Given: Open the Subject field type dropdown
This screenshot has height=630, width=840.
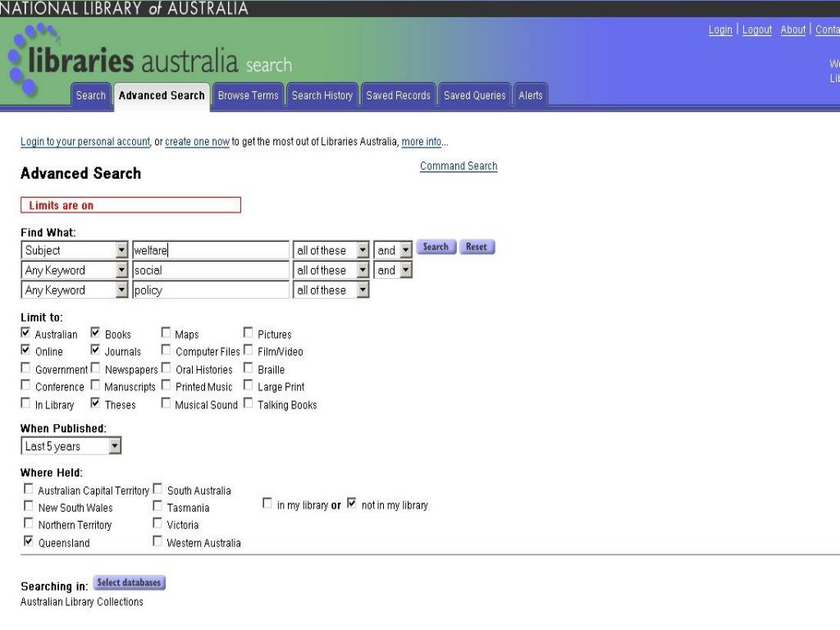Looking at the screenshot, I should 75,250.
